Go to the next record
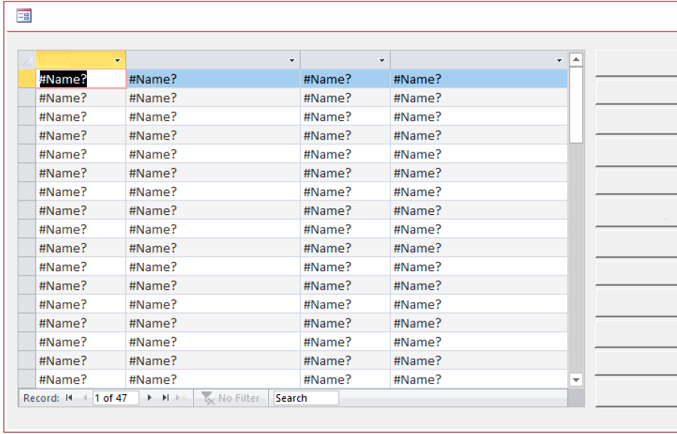Screen dimensions: 677x434 pyautogui.click(x=149, y=398)
